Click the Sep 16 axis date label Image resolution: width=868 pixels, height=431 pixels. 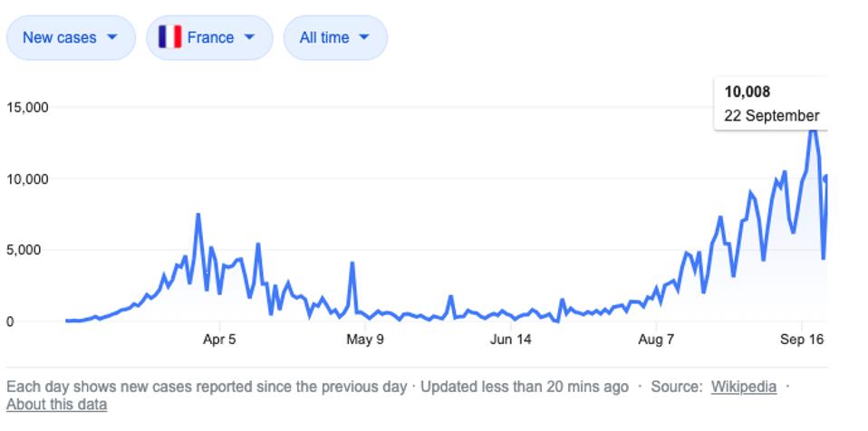click(x=802, y=340)
